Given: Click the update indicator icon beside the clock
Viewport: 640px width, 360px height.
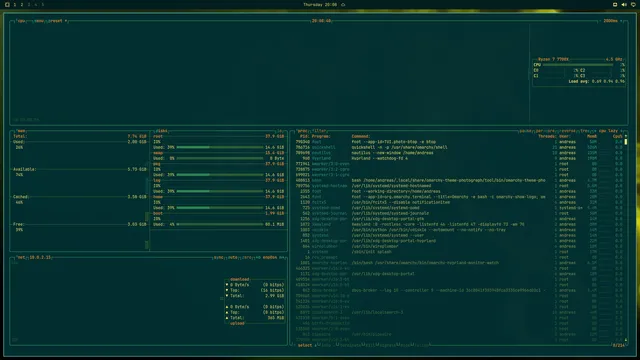Looking at the screenshot, I should 343,4.
